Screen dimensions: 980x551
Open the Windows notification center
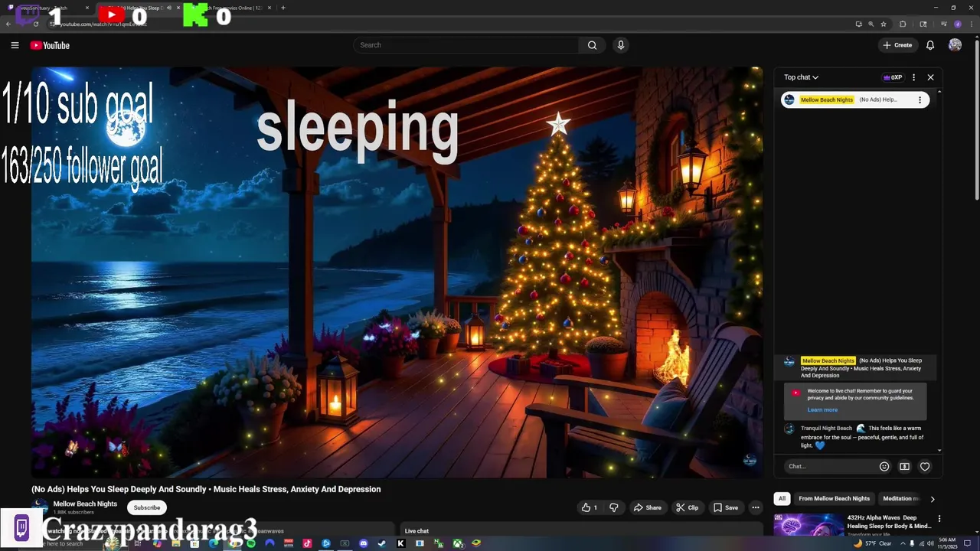(x=967, y=543)
